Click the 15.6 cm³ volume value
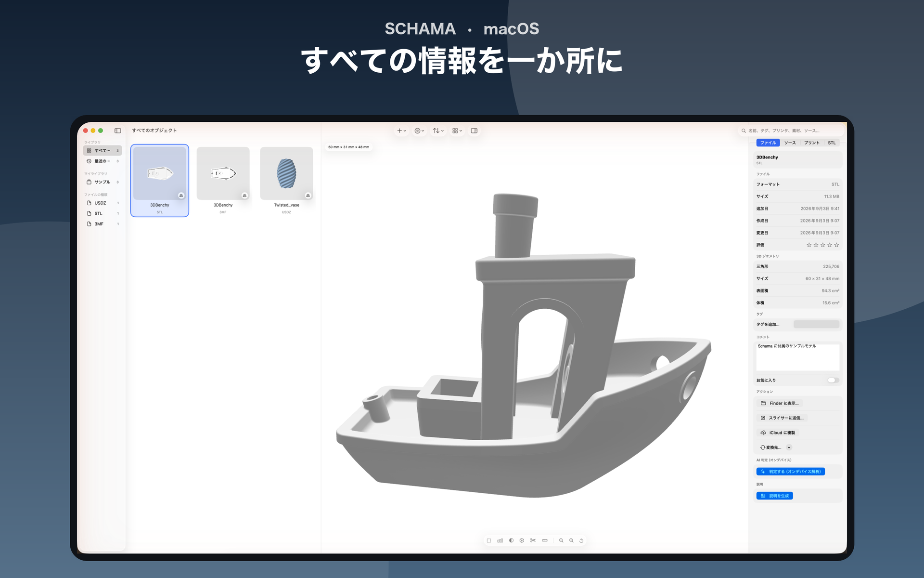Screen dimensions: 924x578 pos(831,303)
